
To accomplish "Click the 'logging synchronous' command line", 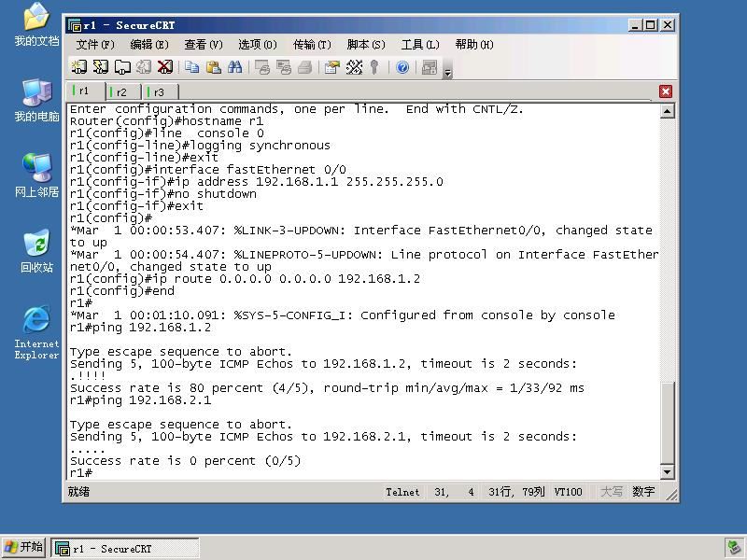I will [x=200, y=146].
